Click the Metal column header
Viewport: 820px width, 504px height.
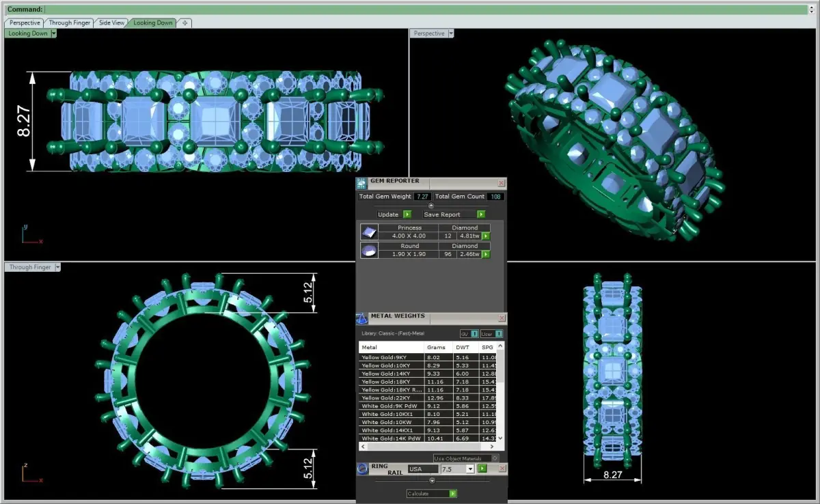click(391, 347)
